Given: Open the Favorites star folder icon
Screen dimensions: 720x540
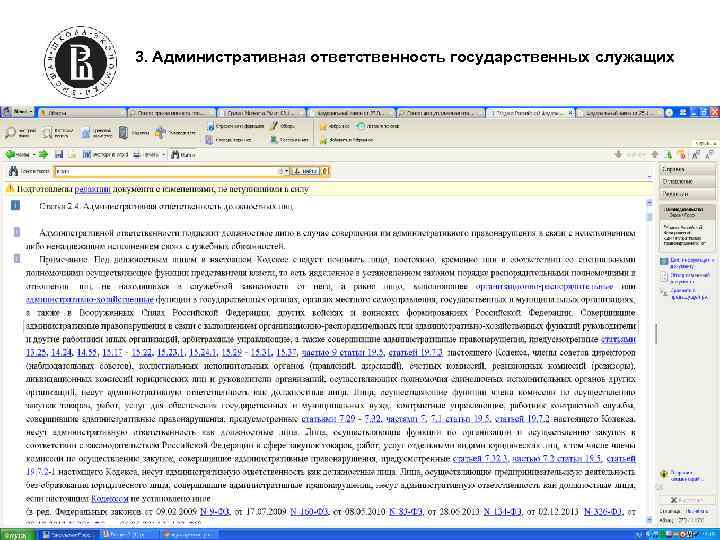Looking at the screenshot, I should tap(323, 126).
